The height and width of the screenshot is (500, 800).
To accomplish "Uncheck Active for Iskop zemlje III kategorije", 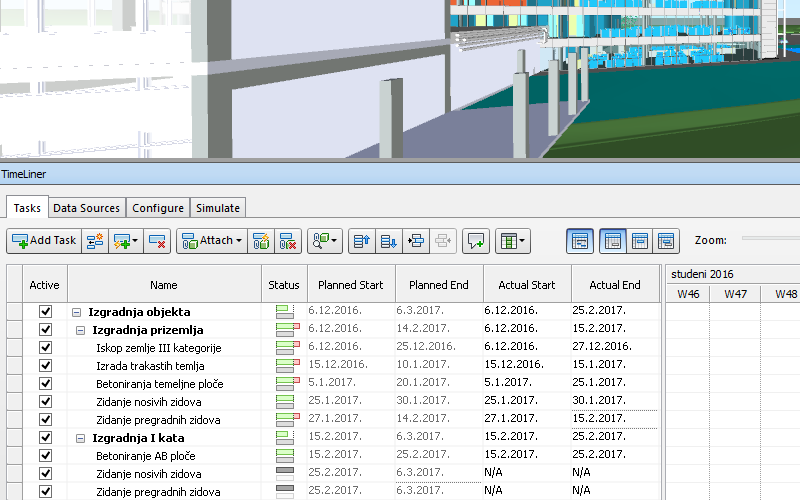I will [45, 348].
